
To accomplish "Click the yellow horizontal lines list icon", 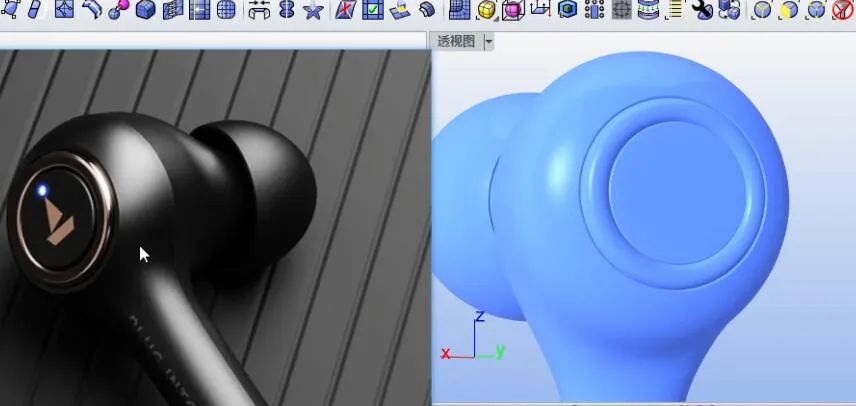I will click(x=675, y=10).
